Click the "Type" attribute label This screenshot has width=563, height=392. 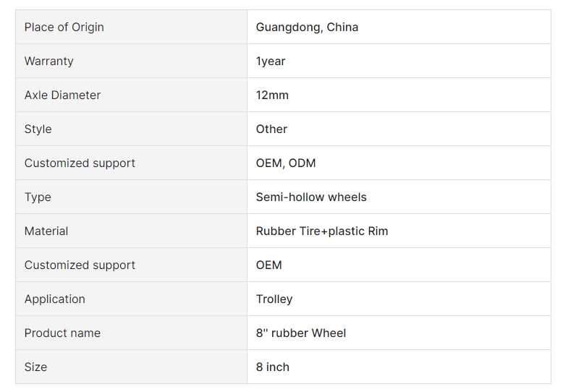click(38, 197)
